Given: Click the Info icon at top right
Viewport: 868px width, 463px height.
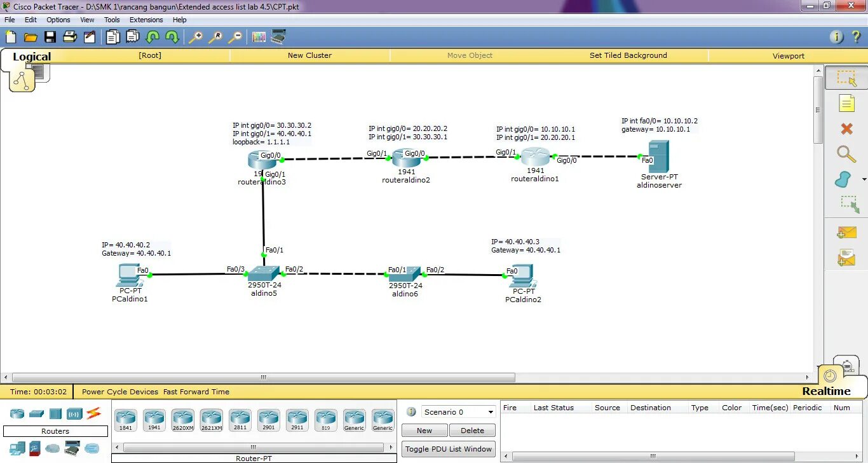Looking at the screenshot, I should click(837, 37).
